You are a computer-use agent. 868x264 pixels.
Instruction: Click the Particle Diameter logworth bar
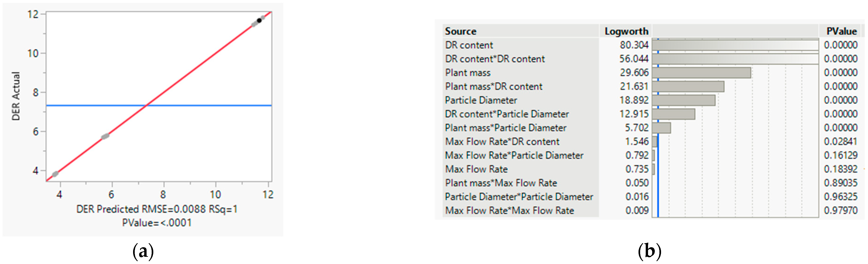683,100
